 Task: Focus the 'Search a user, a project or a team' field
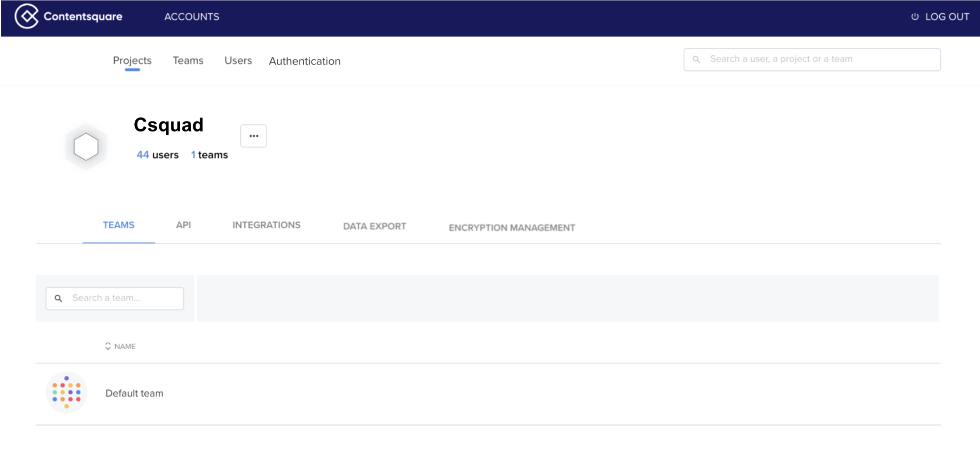click(x=812, y=59)
